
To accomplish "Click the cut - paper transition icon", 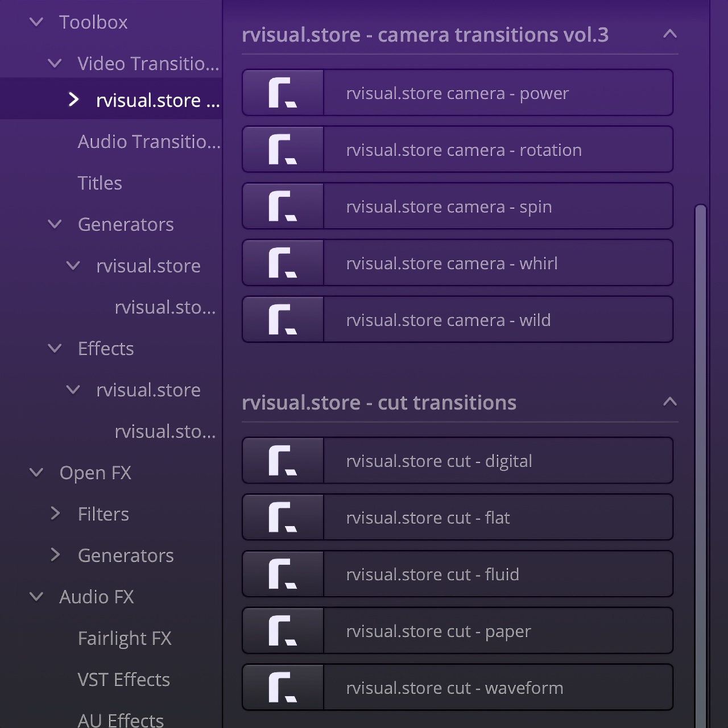I will tap(283, 631).
